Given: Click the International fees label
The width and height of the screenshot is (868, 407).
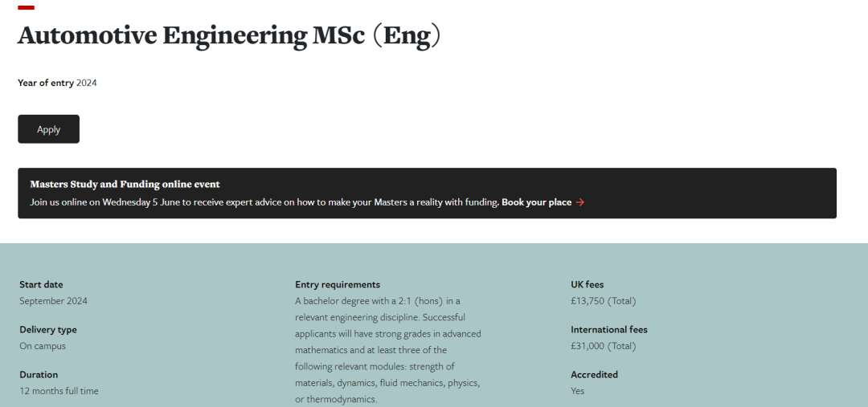Looking at the screenshot, I should [609, 330].
